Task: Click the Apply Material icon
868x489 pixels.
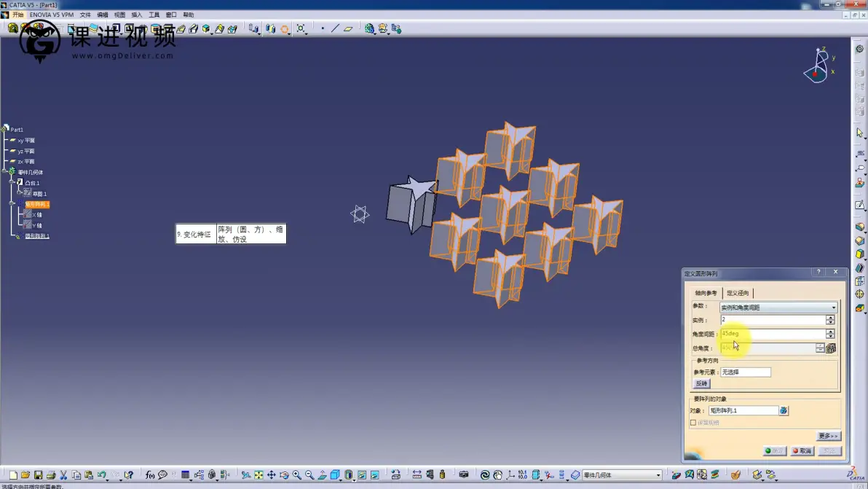Action: 735,475
